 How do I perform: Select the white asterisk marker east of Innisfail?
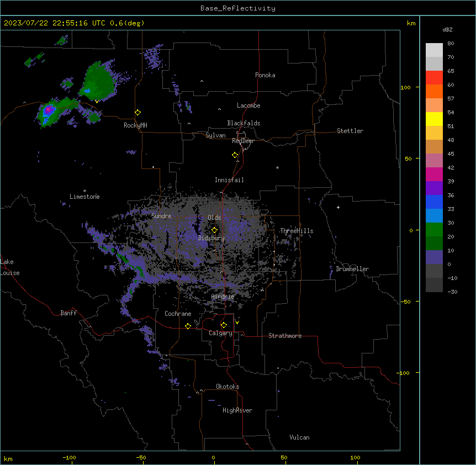click(277, 167)
